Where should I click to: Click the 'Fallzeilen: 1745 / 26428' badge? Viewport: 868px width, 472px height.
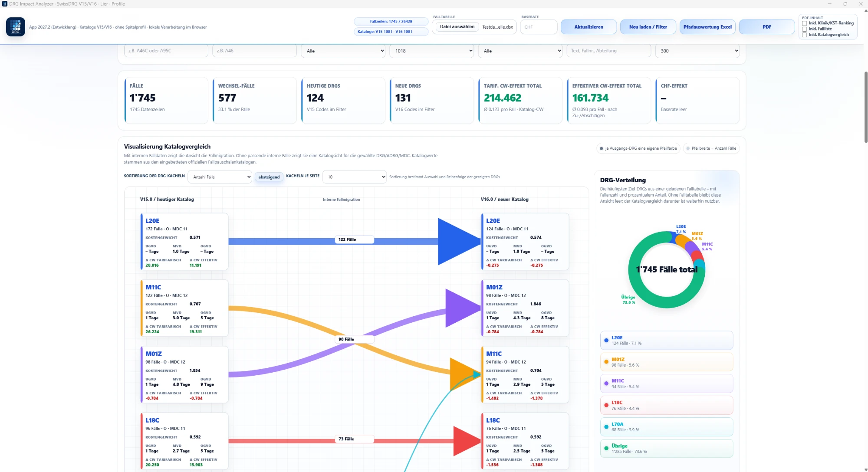pos(391,21)
